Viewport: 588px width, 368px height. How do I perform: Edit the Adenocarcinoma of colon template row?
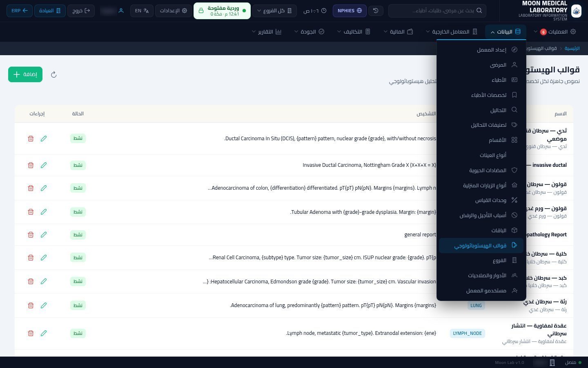44,188
